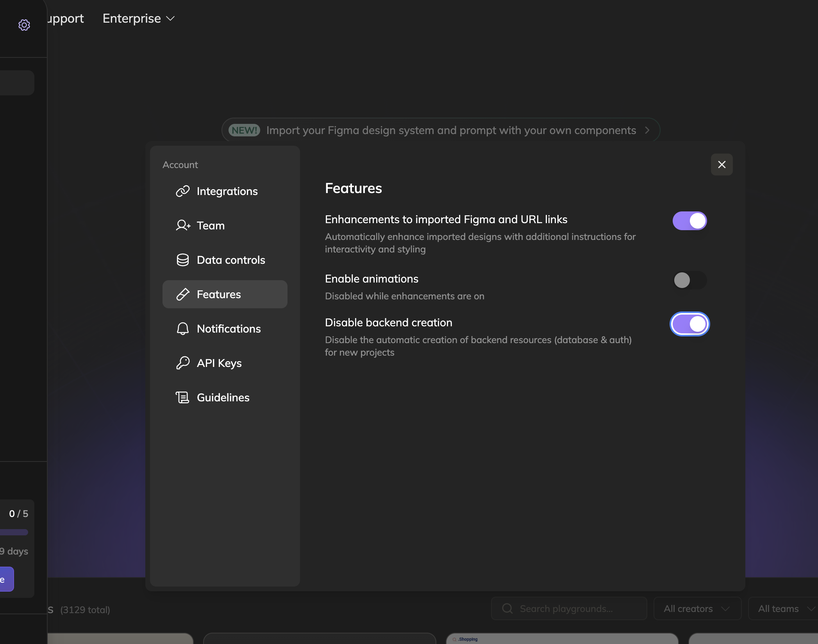Toggle the Enable animations switch

689,280
